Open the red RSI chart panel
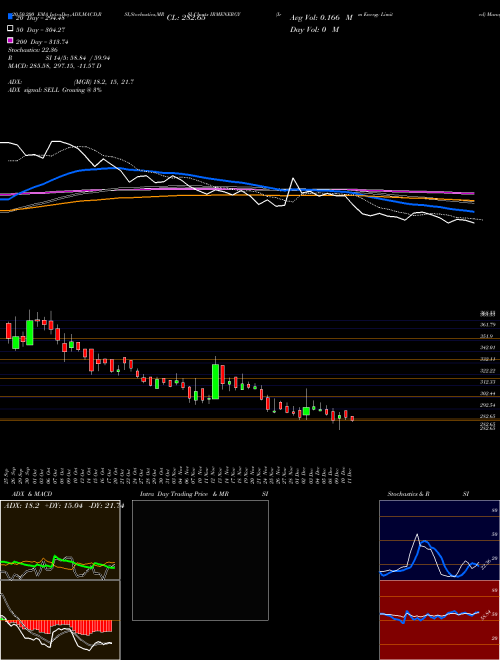The width and height of the screenshot is (500, 660). [439, 620]
